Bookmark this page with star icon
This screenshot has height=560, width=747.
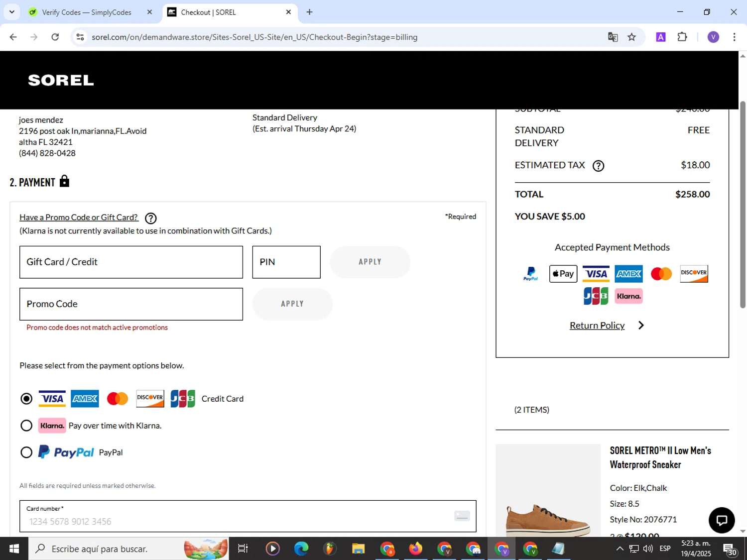pos(631,37)
